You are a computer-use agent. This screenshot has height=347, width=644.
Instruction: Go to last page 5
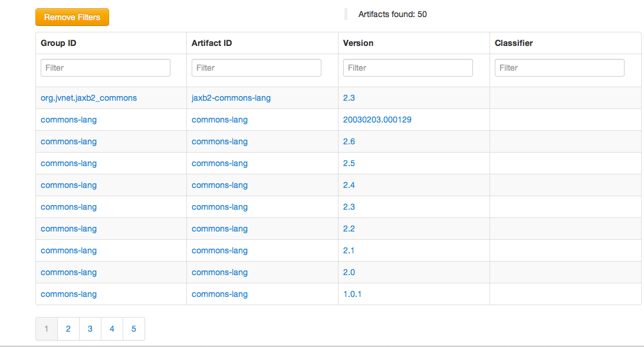pyautogui.click(x=133, y=329)
